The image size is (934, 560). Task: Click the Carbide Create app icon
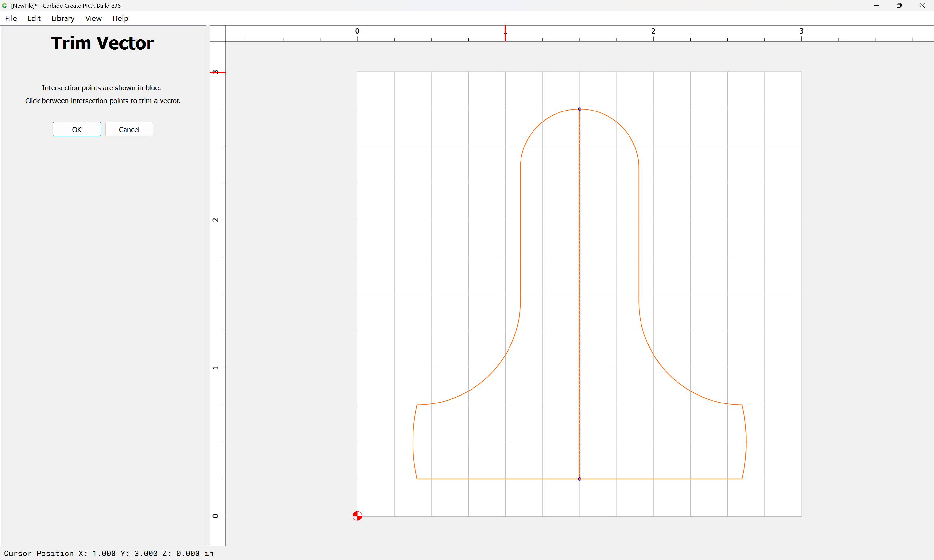pyautogui.click(x=5, y=6)
